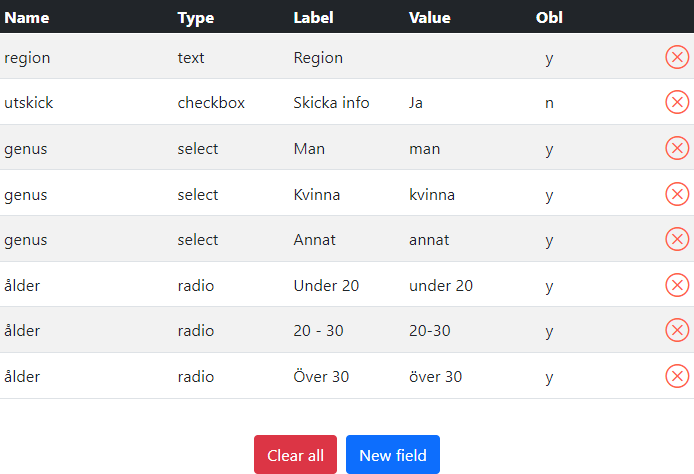Click the 'checkbox' type cell
This screenshot has width=694, height=474.
211,103
